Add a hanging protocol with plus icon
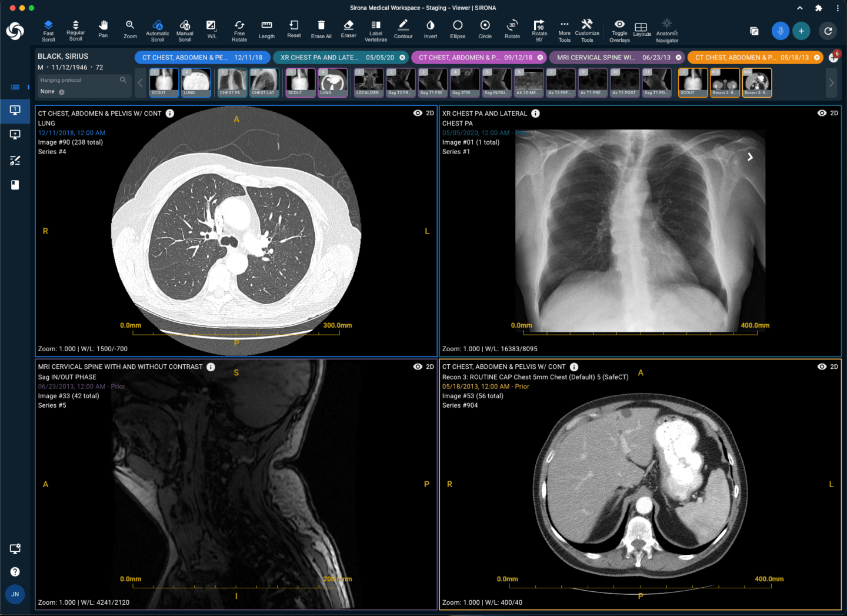Screen dimensions: 847x616 tap(62, 92)
